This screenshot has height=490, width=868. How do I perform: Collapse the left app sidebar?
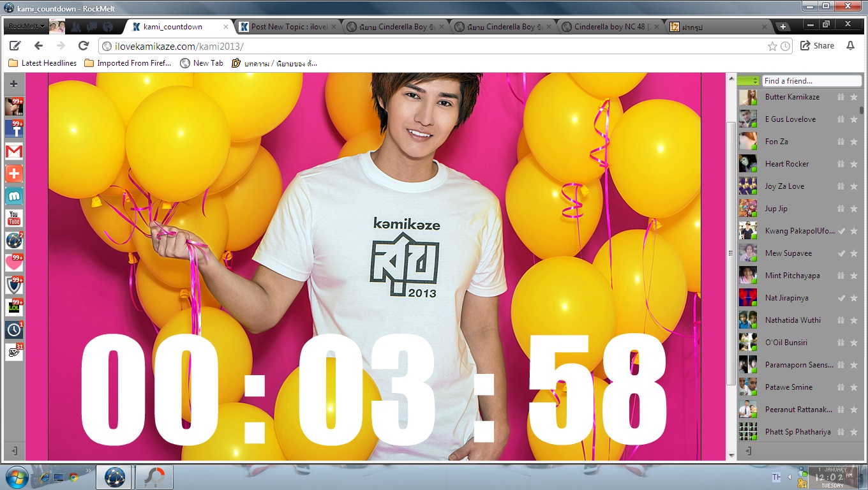tap(14, 451)
